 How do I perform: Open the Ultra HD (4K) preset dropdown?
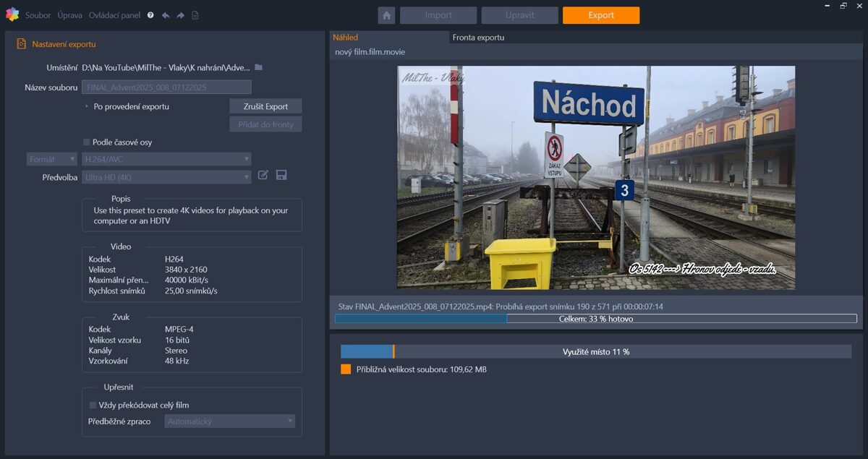point(166,177)
